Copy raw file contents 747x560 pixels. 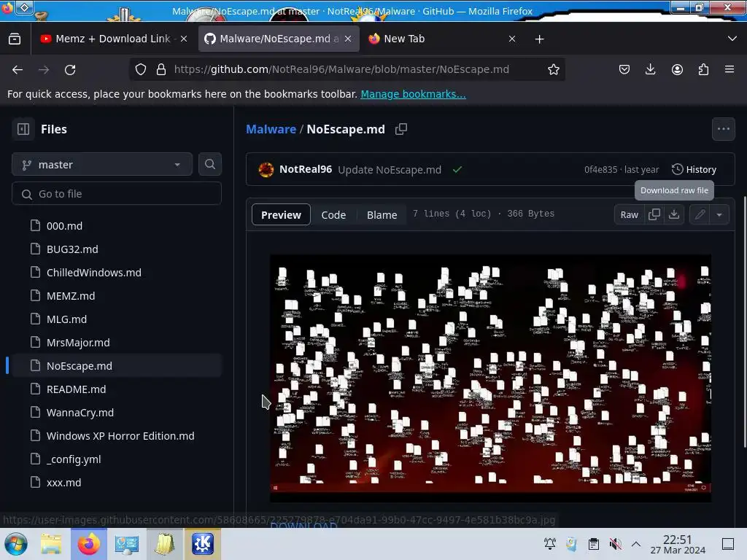point(654,214)
